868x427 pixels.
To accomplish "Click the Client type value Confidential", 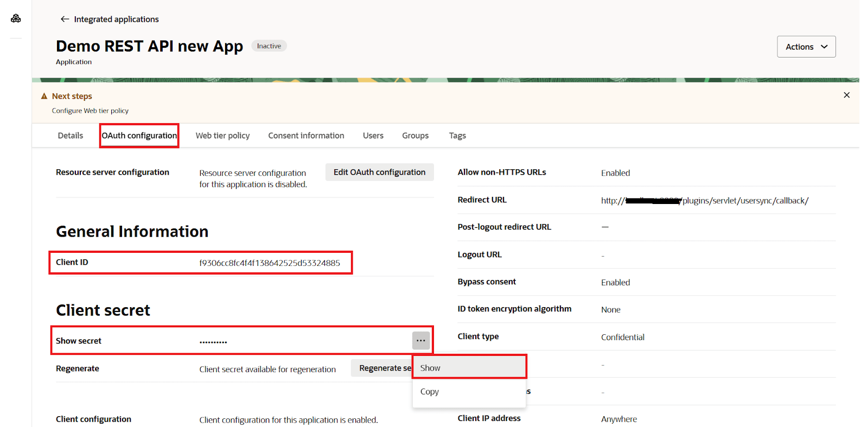I will (623, 337).
